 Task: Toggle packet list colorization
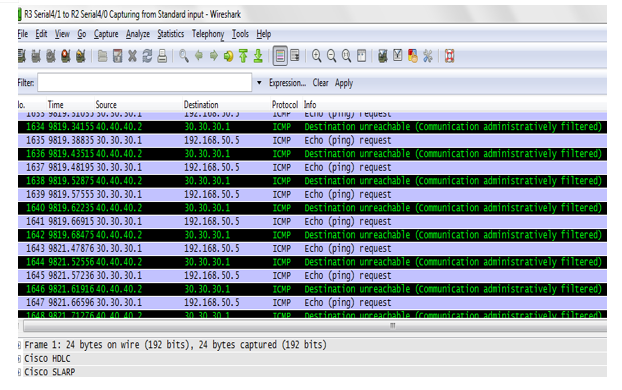click(x=280, y=56)
